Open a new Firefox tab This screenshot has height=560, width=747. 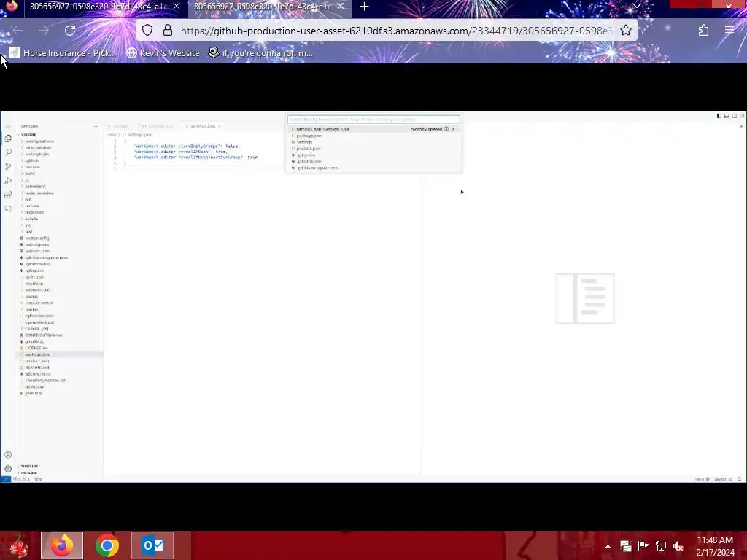[x=365, y=7]
